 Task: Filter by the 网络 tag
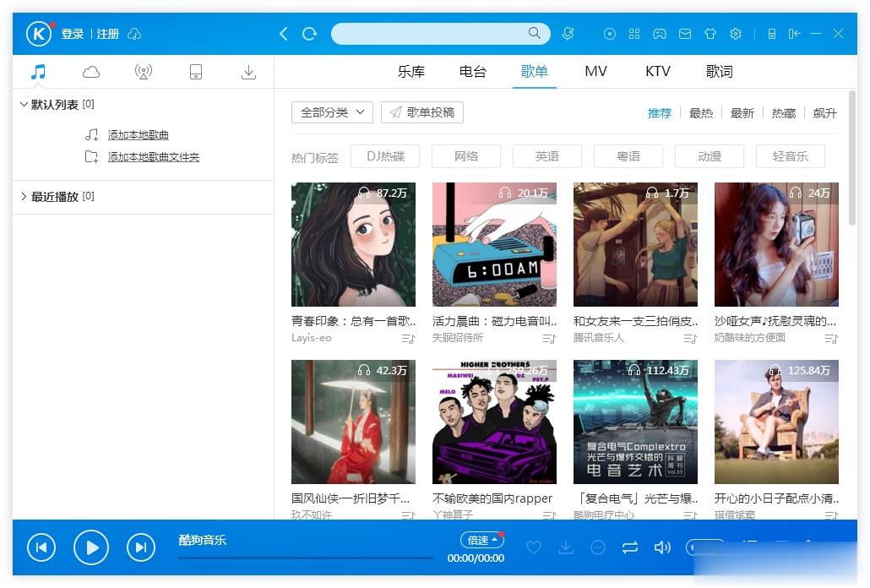466,156
